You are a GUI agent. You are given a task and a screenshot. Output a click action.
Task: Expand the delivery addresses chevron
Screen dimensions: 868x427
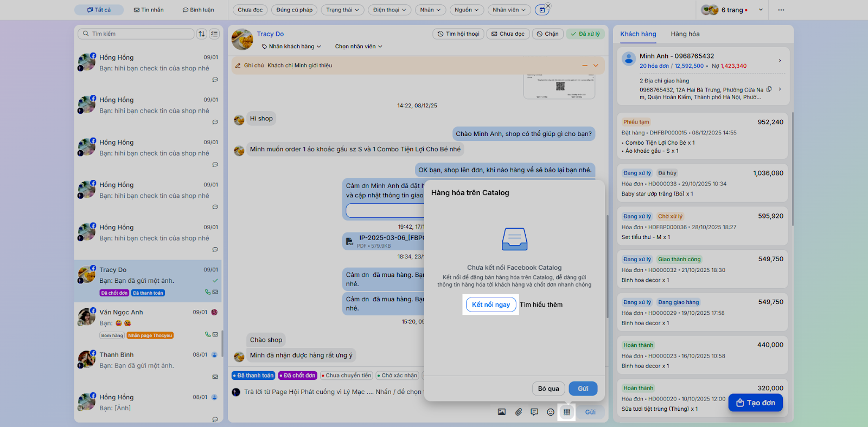[780, 89]
